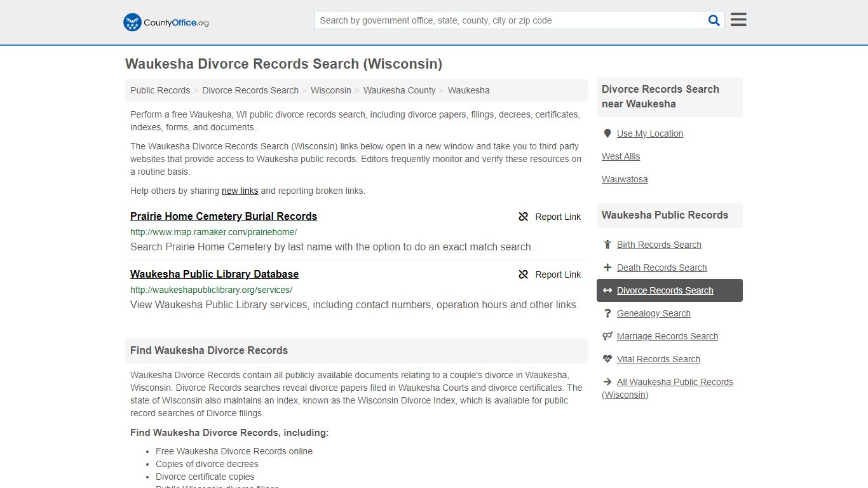Click the magnifying glass search icon
868x488 pixels.
click(714, 20)
